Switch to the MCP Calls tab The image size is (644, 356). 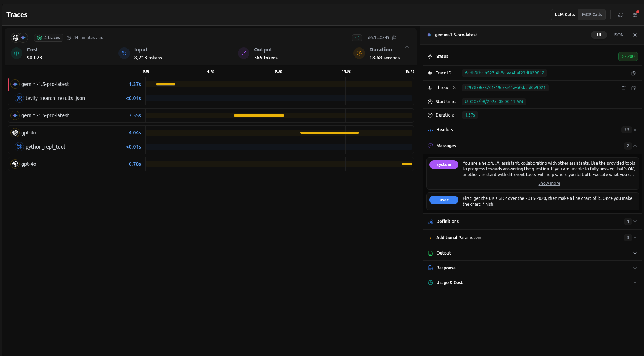[592, 14]
